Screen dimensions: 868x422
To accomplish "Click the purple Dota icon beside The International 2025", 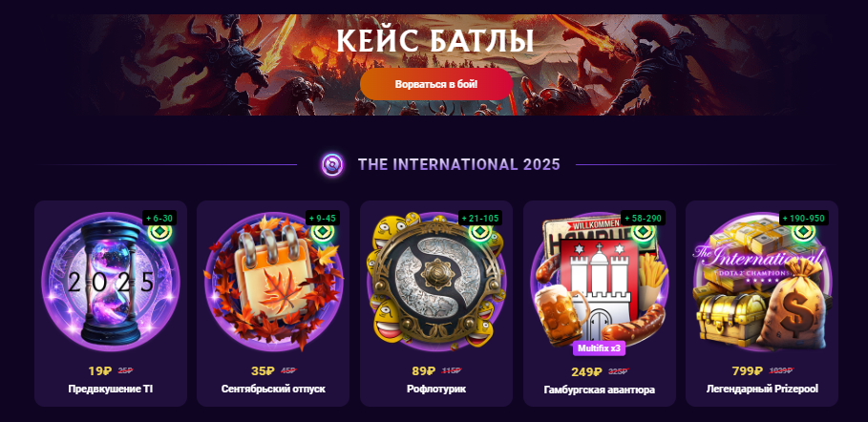I will (x=332, y=164).
